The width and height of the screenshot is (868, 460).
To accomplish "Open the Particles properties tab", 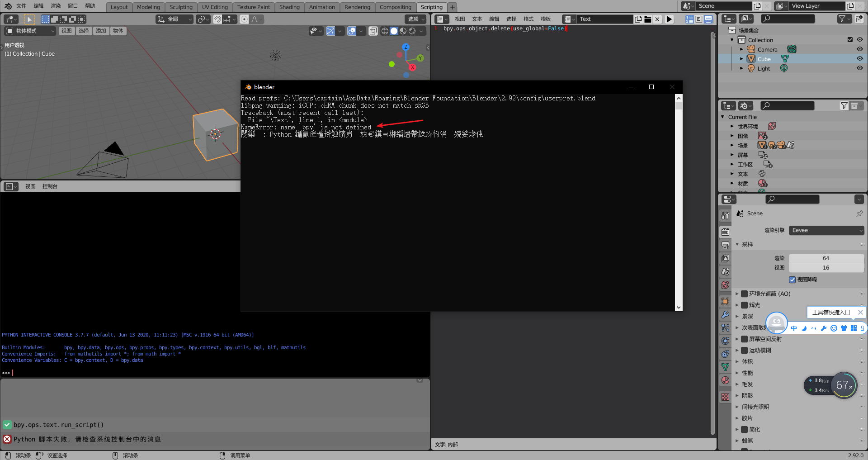I will (x=725, y=327).
